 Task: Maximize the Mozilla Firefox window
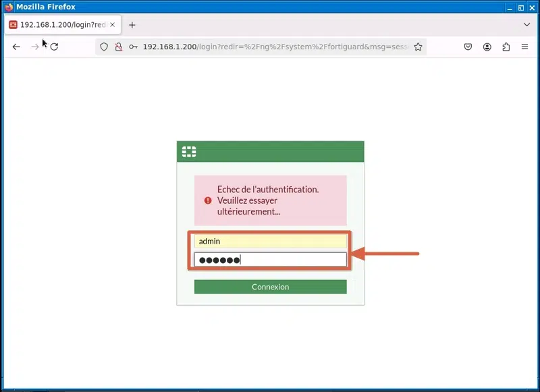coord(520,7)
